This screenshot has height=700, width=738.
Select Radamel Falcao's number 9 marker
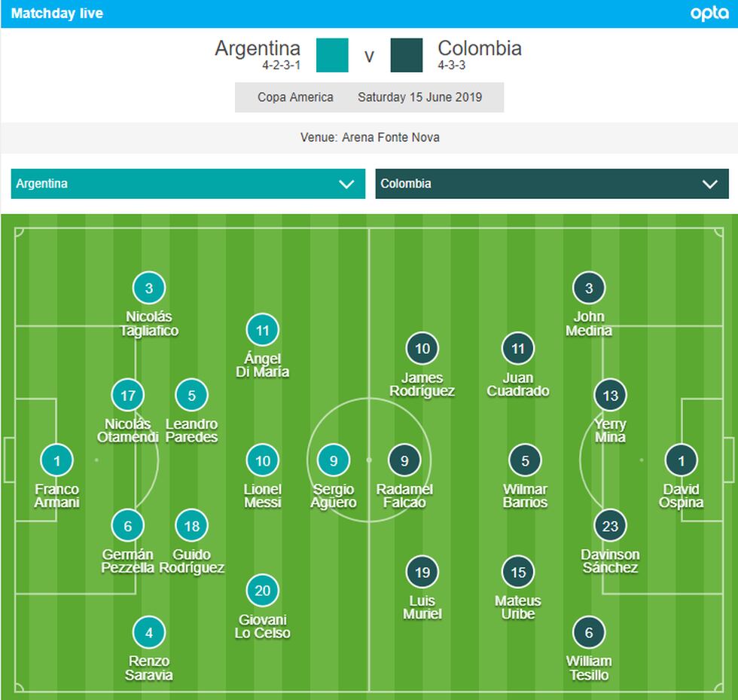[404, 461]
